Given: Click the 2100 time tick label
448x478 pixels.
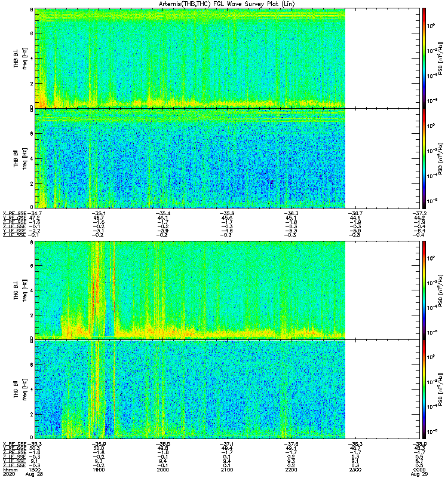Looking at the screenshot, I should 226,469.
